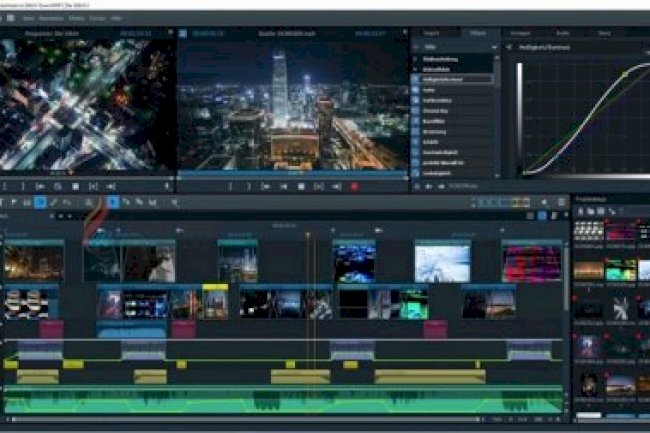Select the Geschwindigkeit effect
This screenshot has width=650, height=433.
click(452, 152)
